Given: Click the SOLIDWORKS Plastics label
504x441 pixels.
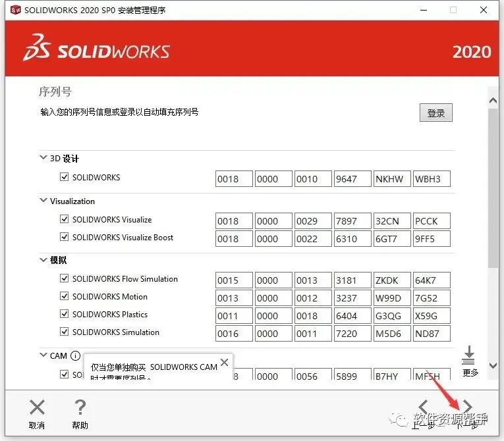Looking at the screenshot, I should (110, 314).
